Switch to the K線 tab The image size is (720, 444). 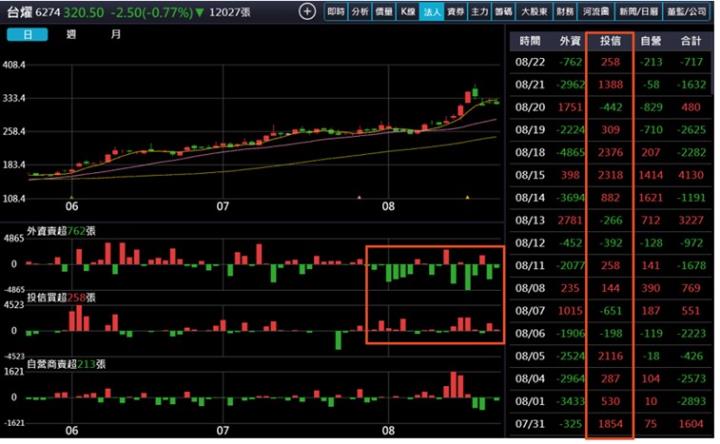(x=408, y=12)
